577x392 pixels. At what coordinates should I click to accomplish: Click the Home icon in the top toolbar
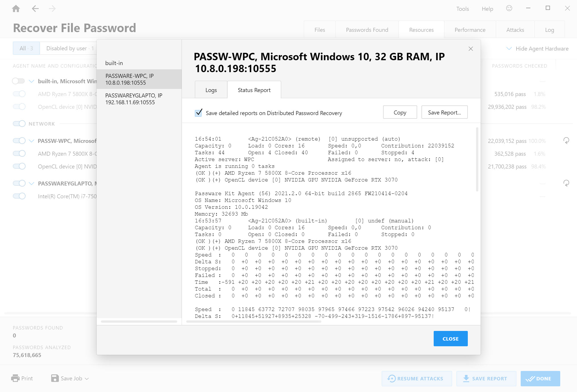[16, 9]
